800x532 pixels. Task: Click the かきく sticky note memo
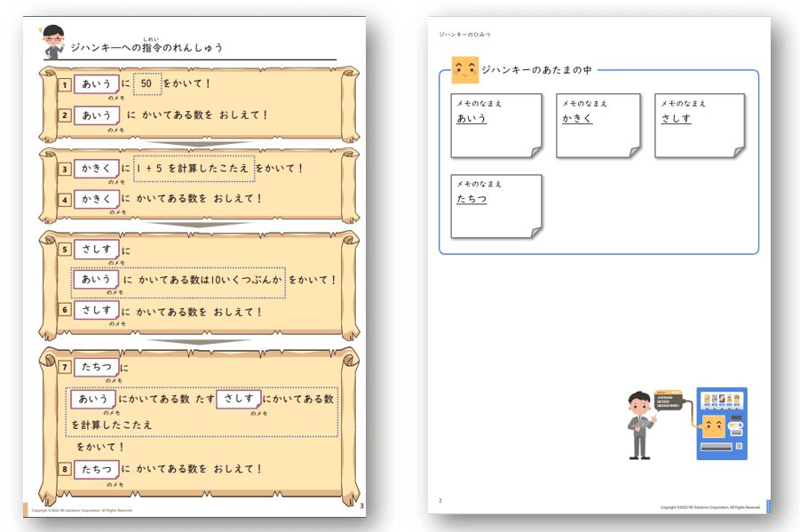[598, 125]
